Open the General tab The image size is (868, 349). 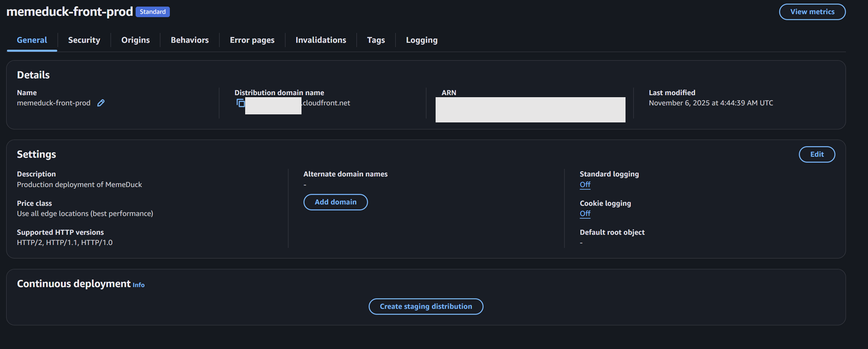tap(32, 40)
